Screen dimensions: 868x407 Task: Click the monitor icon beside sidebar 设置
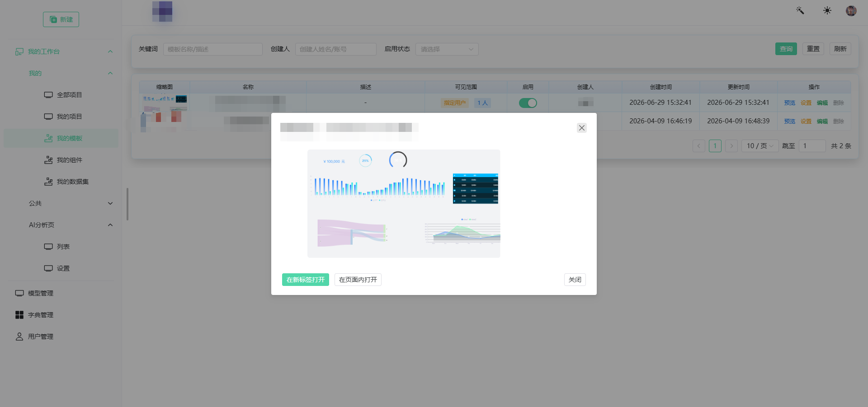click(x=48, y=268)
